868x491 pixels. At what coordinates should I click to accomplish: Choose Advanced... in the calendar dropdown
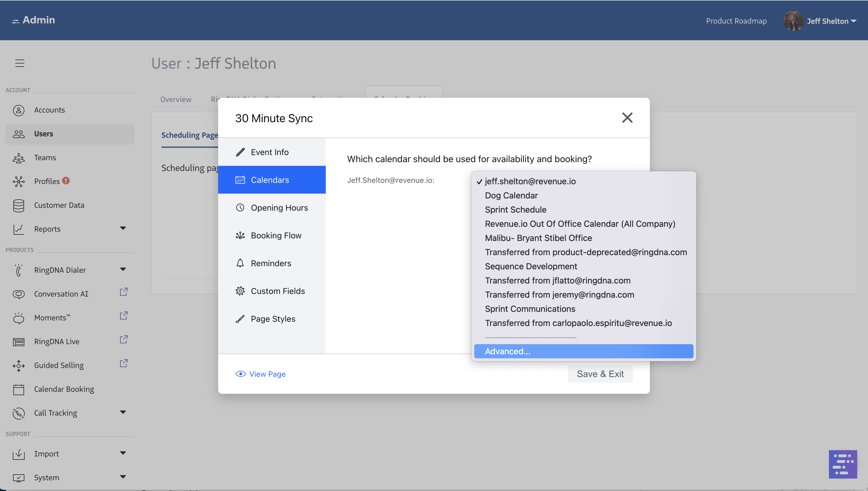click(507, 352)
